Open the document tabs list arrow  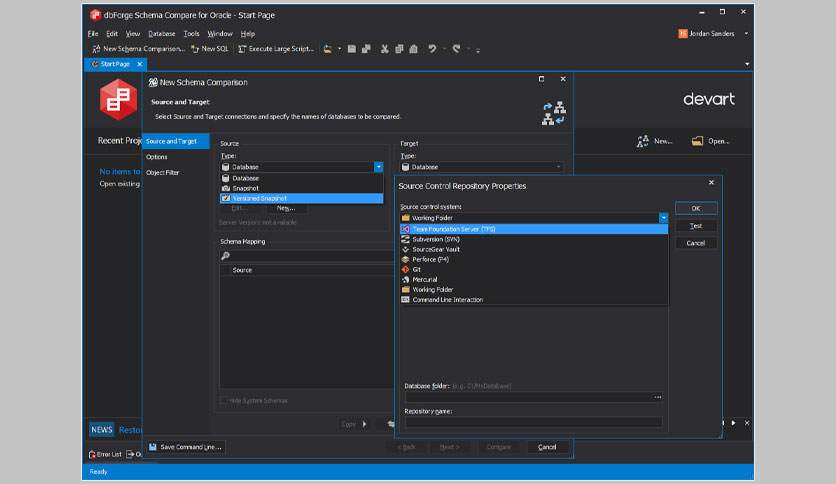(747, 64)
